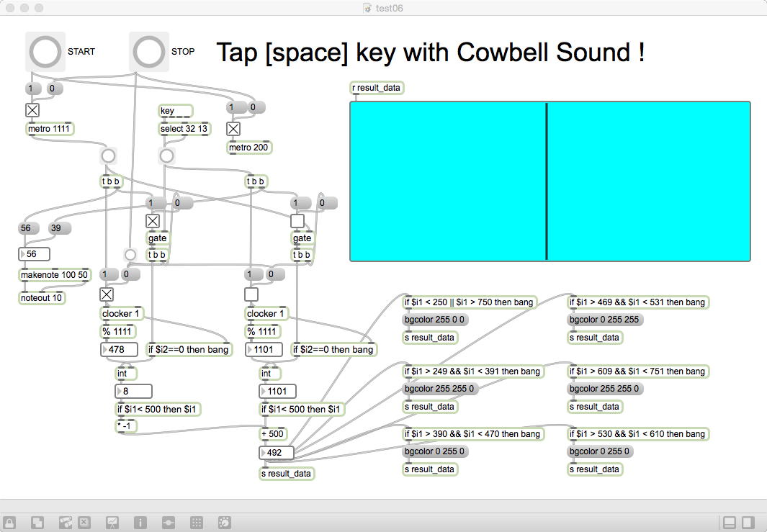Click the bgcolor 255 255 0 message under 609-751 condition
The image size is (767, 532).
(x=605, y=389)
